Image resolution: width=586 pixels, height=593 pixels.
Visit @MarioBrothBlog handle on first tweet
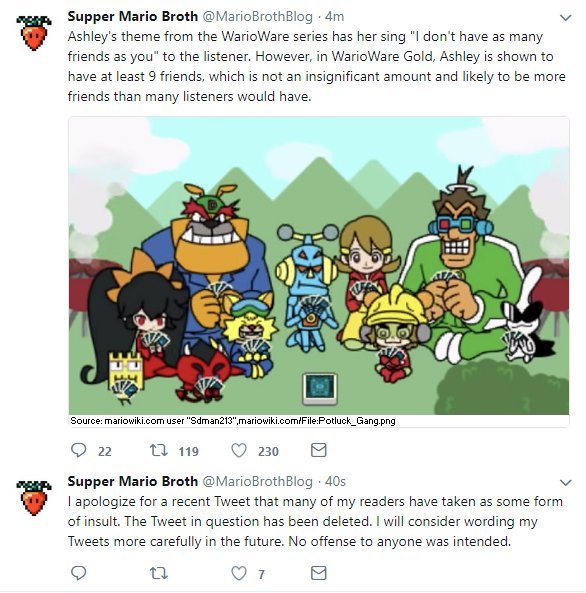point(258,17)
